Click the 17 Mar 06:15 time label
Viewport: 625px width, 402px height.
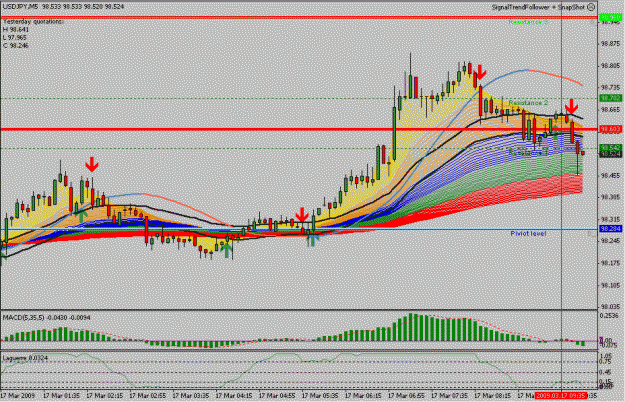pyautogui.click(x=363, y=396)
